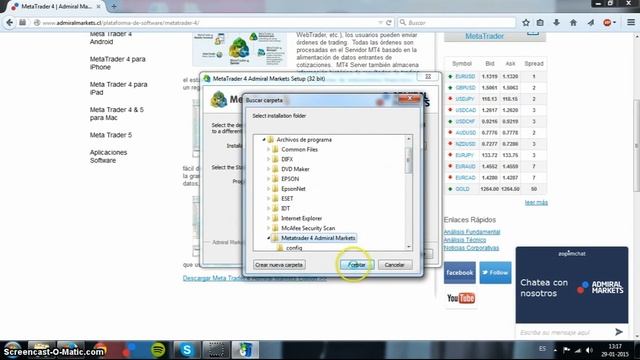Click EURUSD symbol in quotes table
Image resolution: width=640 pixels, height=360 pixels.
(465, 76)
